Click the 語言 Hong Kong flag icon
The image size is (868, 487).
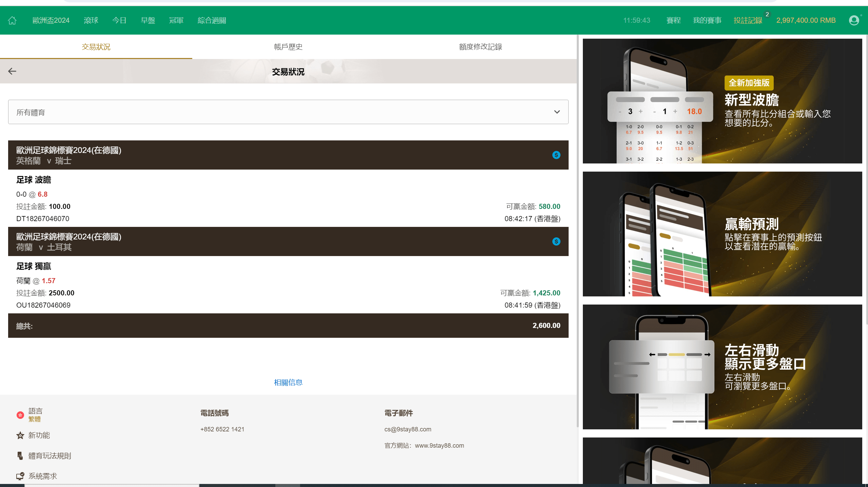(20, 415)
